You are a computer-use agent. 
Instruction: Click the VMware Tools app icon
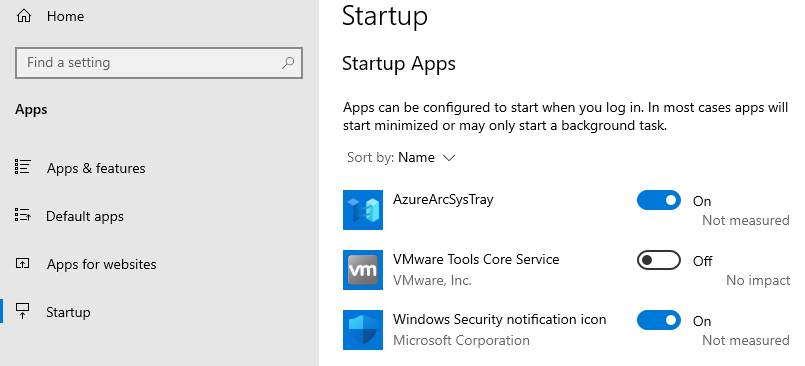[363, 270]
